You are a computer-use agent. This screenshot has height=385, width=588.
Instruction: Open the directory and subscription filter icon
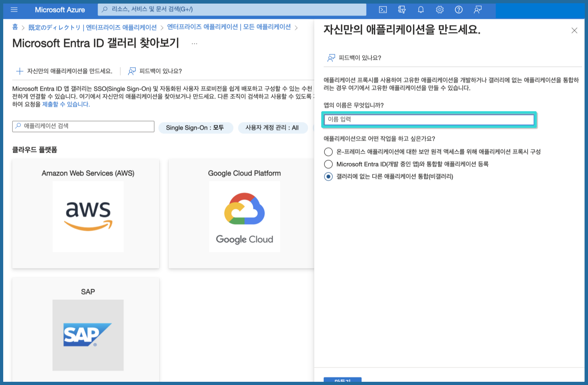(x=402, y=10)
